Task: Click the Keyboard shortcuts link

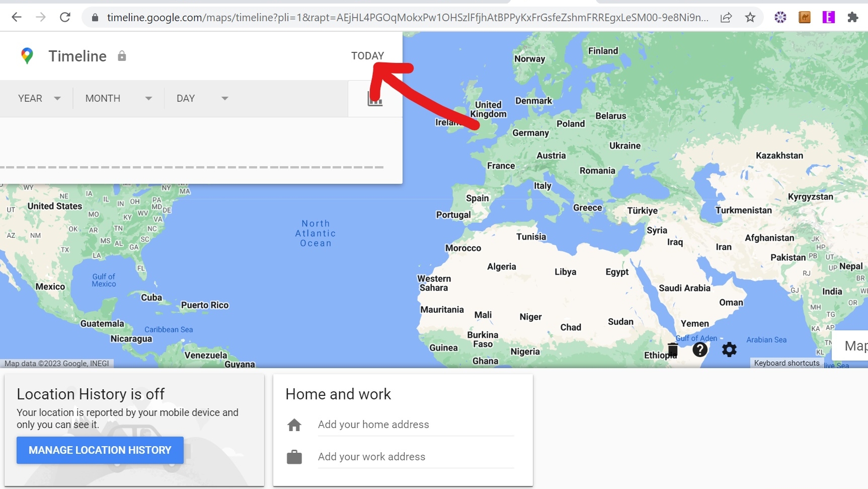Action: [x=786, y=363]
